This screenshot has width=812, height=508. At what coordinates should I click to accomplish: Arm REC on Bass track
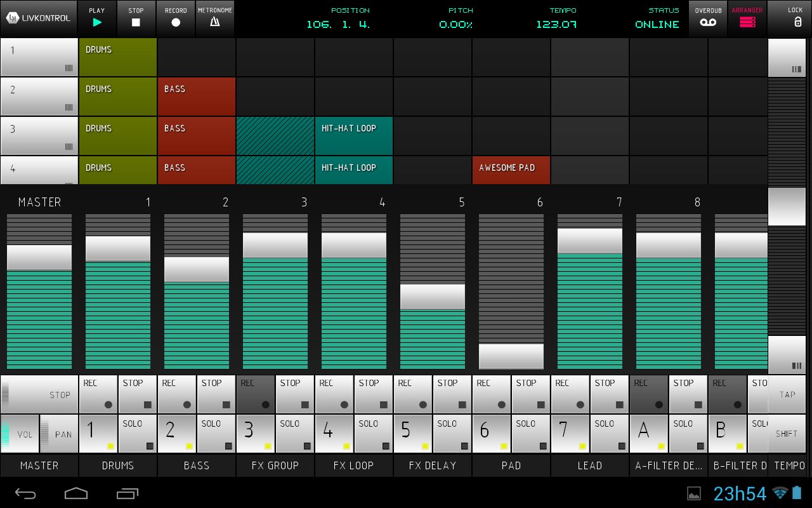(x=177, y=394)
